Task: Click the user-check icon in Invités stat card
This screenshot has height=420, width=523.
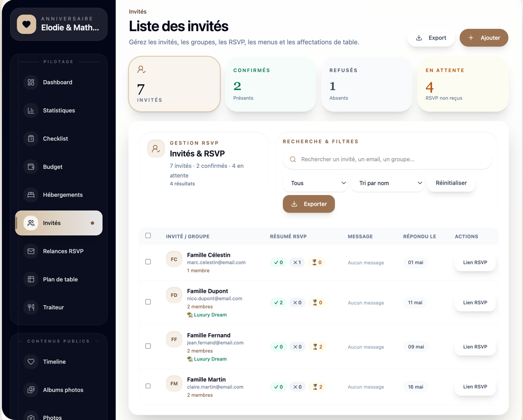Action: (141, 69)
